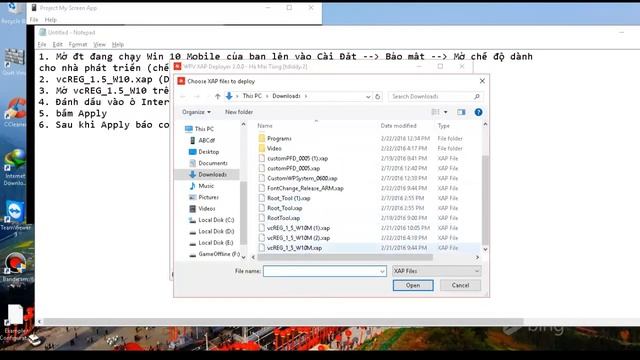Navigate back in file dialog
The image size is (640, 360).
[x=183, y=96]
